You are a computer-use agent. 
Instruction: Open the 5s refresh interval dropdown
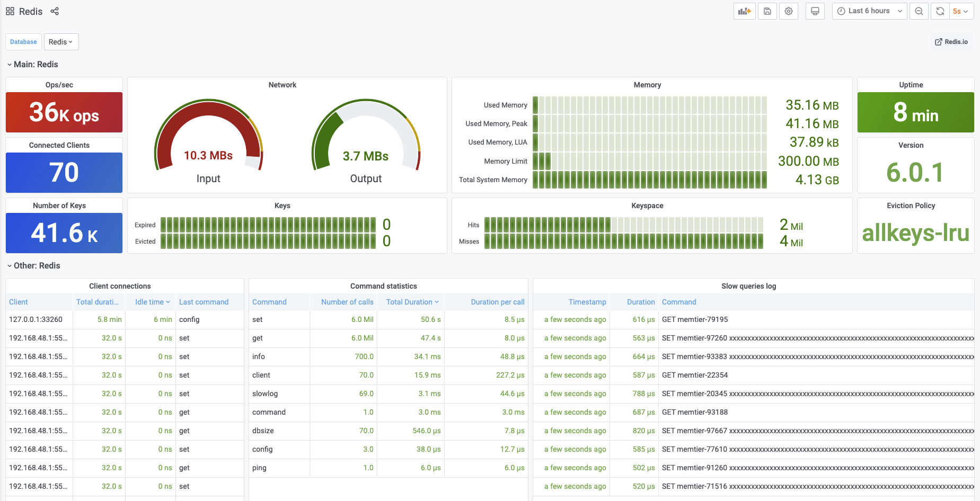coord(961,11)
